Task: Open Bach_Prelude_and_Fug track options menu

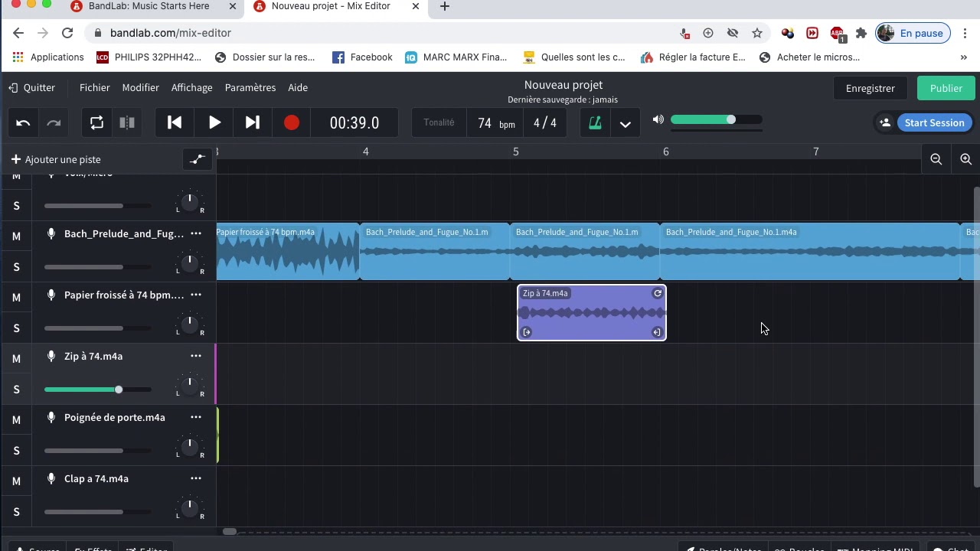Action: (196, 233)
